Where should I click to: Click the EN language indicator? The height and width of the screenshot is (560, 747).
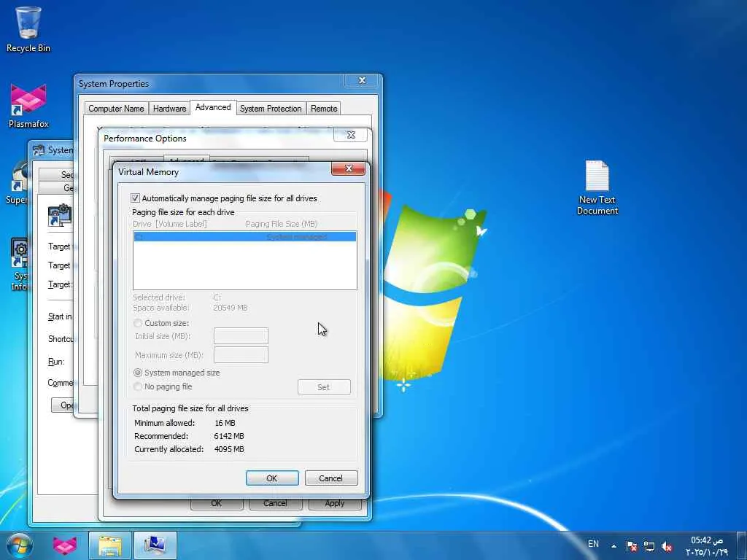(x=593, y=544)
